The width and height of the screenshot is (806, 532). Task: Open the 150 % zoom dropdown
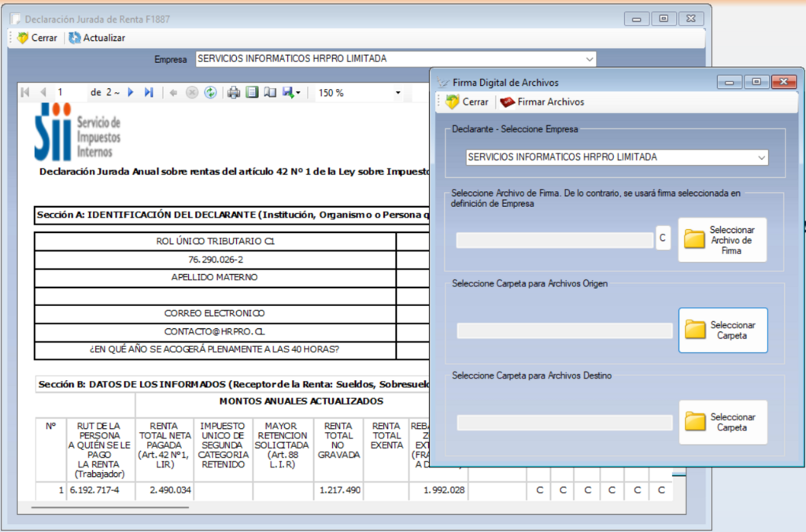tap(397, 93)
